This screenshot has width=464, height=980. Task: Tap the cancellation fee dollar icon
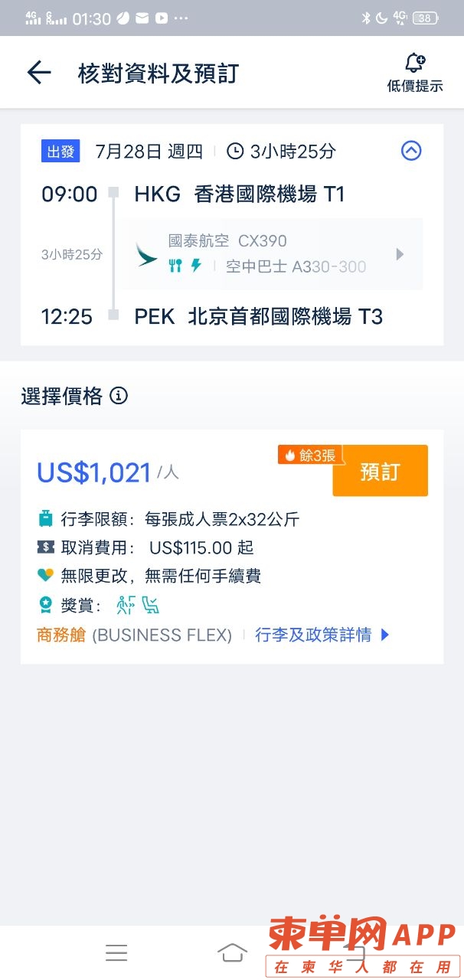pyautogui.click(x=46, y=547)
